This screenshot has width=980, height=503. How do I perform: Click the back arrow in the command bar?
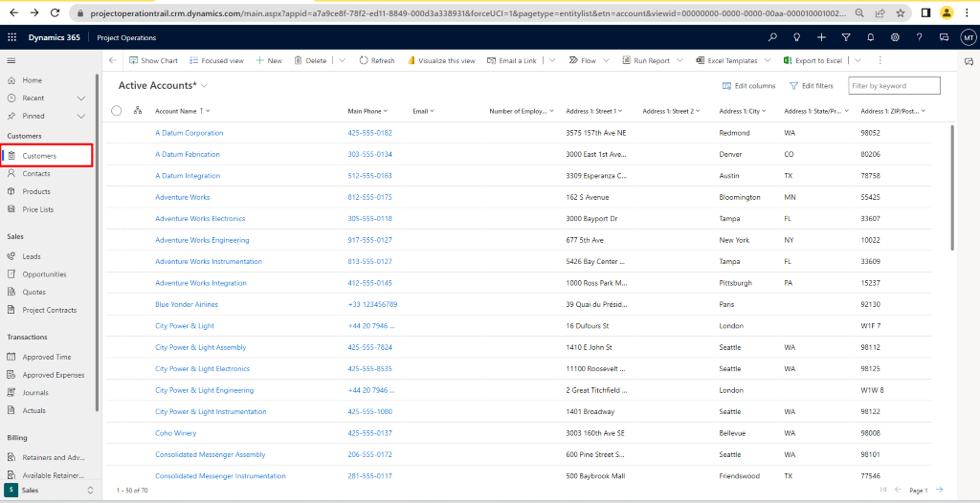coord(112,60)
